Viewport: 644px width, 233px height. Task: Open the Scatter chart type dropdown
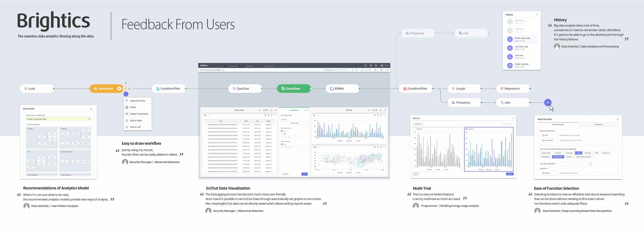pos(319,147)
